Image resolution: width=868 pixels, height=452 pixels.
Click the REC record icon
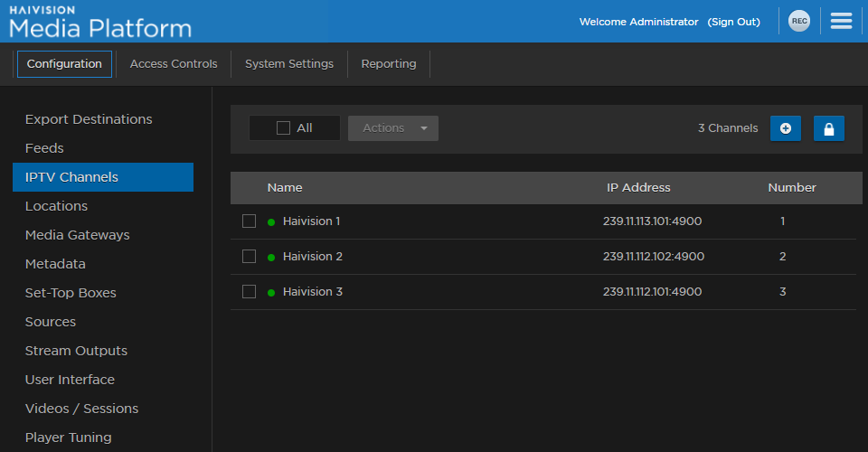[x=799, y=22]
